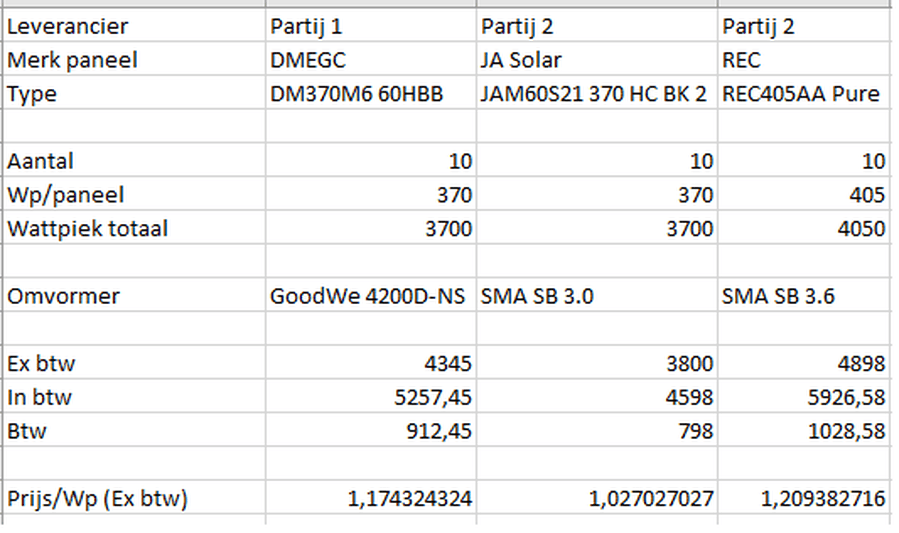The image size is (899, 533).
Task: Select the 'JAM60S21 370 HC BK 2' cell
Action: coord(597,93)
